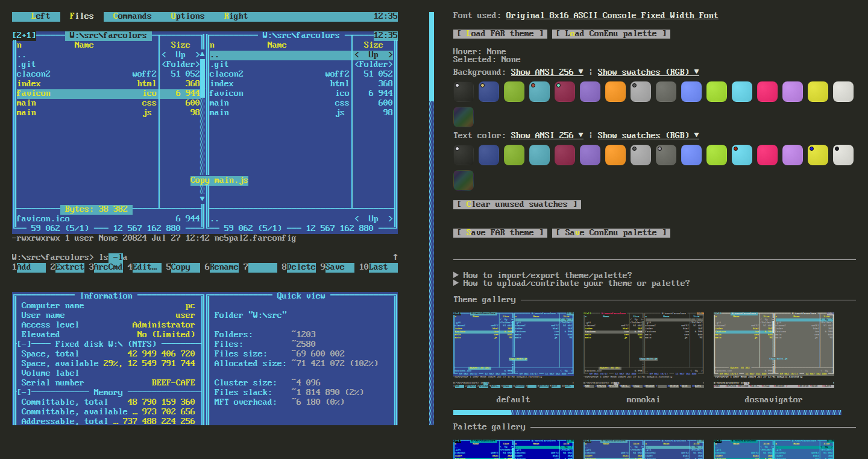This screenshot has width=868, height=459.
Task: Click the 1Add function key label
Action: 28,267
